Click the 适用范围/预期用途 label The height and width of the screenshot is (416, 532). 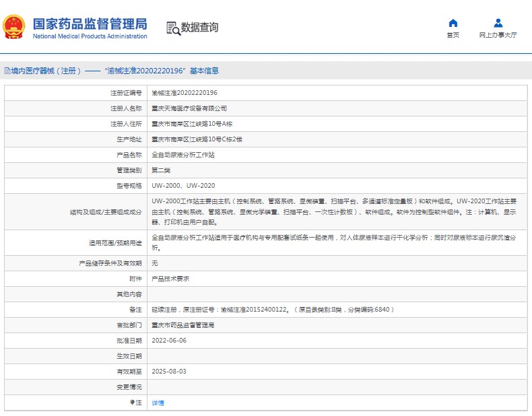click(x=115, y=243)
